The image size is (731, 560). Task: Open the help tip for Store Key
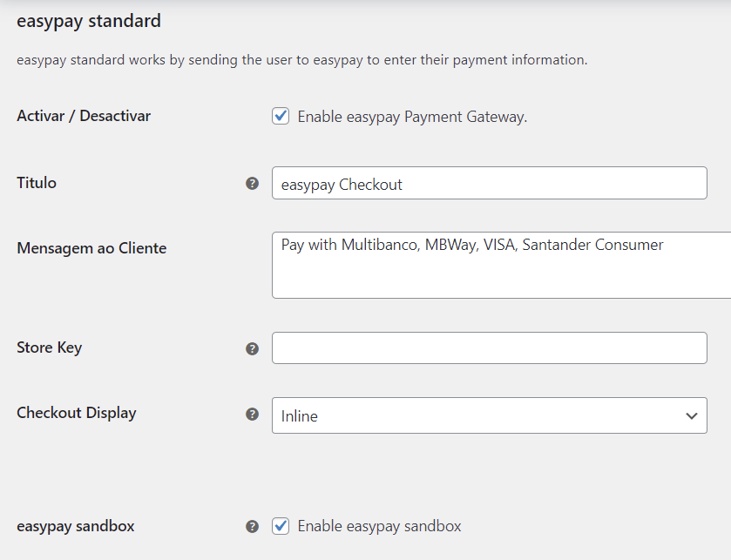[x=252, y=348]
